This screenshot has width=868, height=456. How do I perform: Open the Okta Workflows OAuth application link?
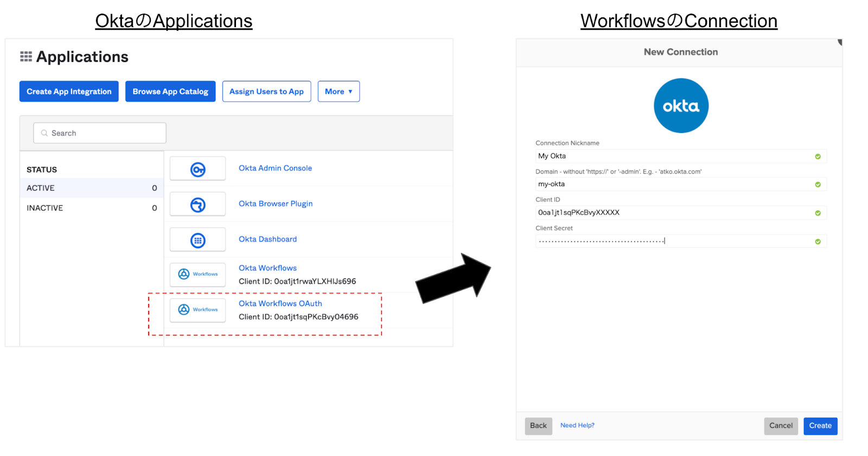[x=280, y=303]
